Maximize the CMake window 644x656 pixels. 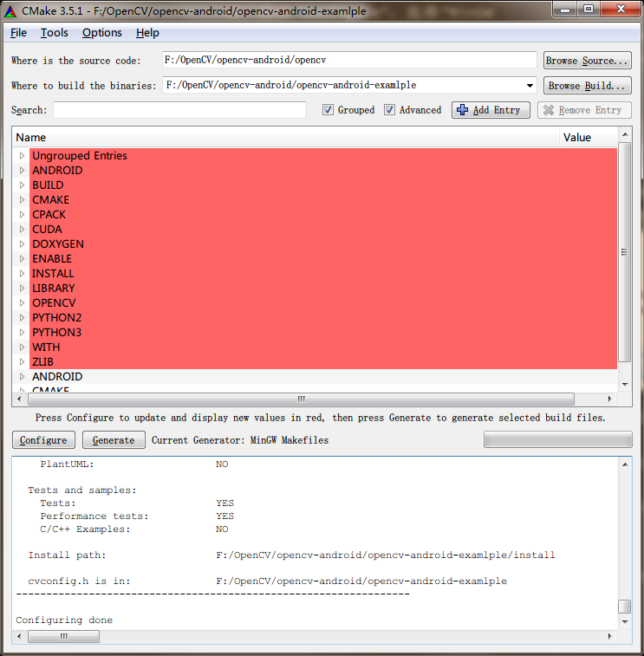[589, 9]
